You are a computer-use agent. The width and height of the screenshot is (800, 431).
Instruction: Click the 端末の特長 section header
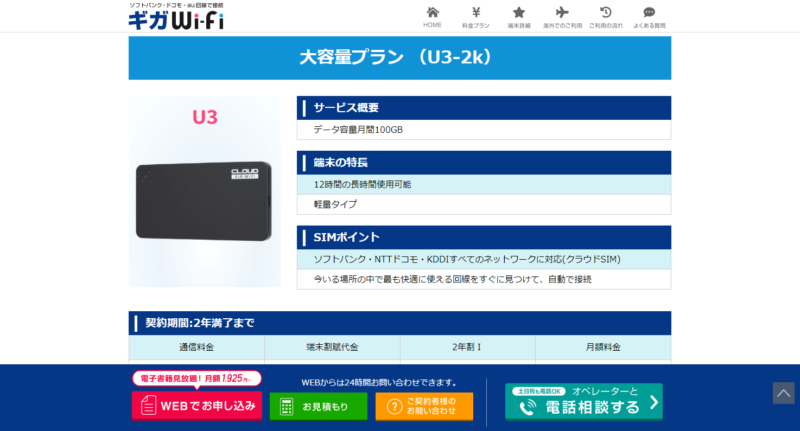(484, 163)
